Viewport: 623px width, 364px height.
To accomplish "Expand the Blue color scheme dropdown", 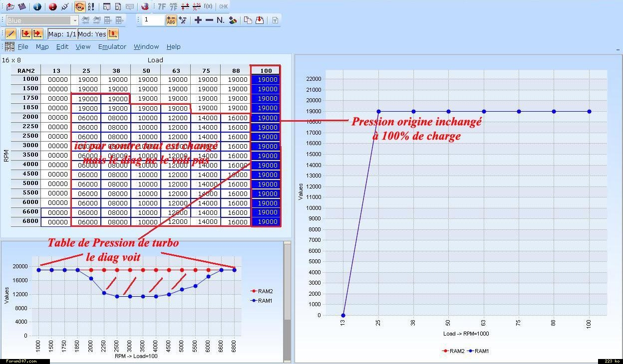I will point(75,20).
